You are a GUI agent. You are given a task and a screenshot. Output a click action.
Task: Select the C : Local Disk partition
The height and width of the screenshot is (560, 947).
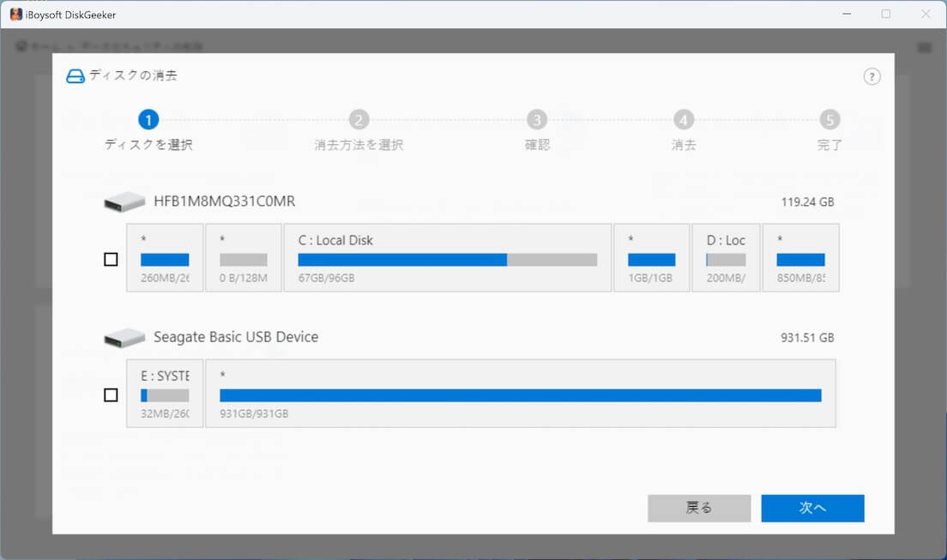448,258
